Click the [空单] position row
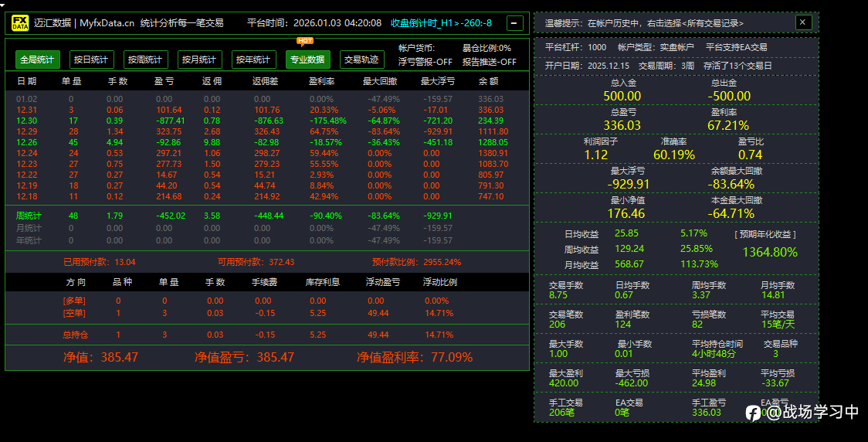Image resolution: width=868 pixels, height=442 pixels. coord(267,313)
